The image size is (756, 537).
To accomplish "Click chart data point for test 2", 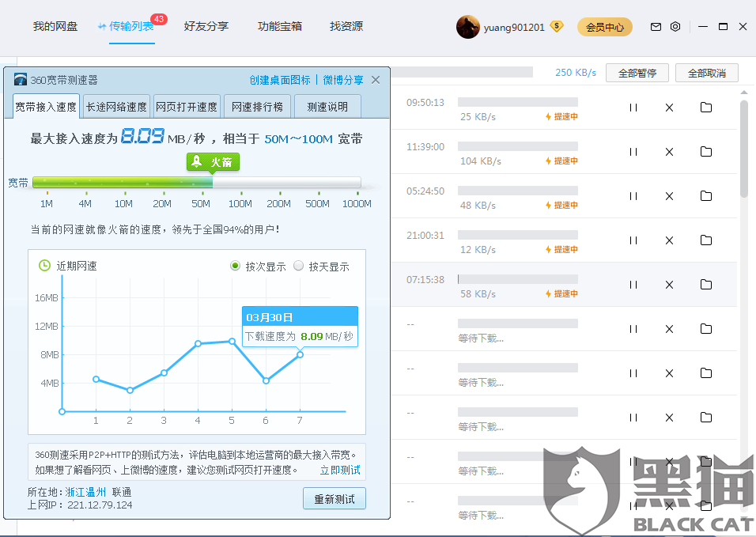I will (x=130, y=390).
